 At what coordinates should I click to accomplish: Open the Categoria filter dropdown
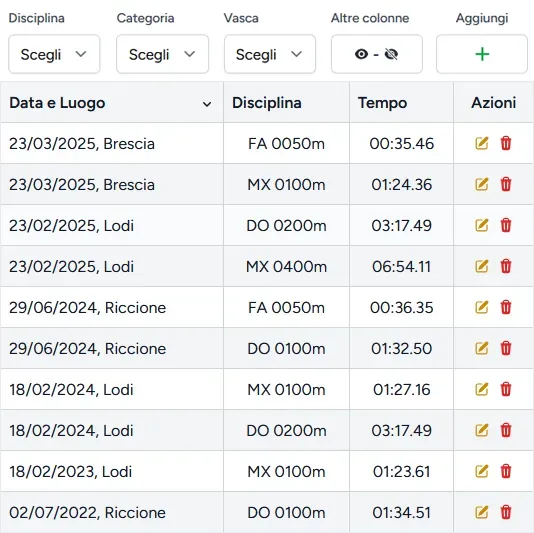click(x=162, y=54)
